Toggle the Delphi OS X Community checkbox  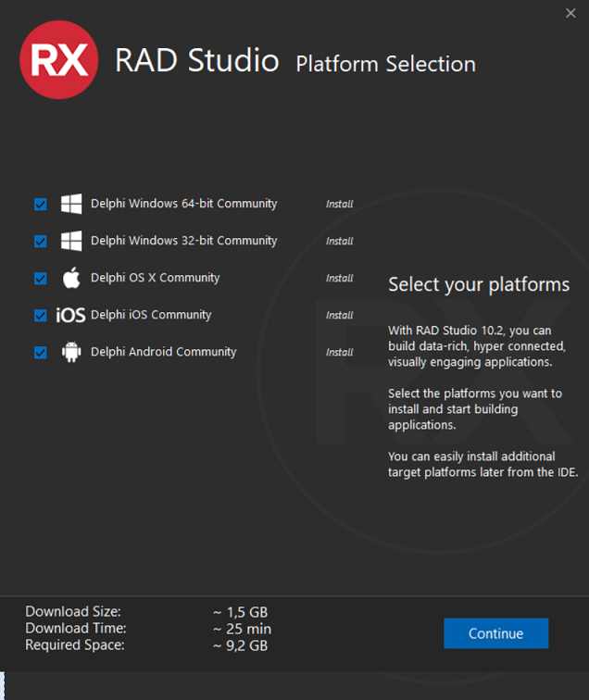pyautogui.click(x=41, y=278)
